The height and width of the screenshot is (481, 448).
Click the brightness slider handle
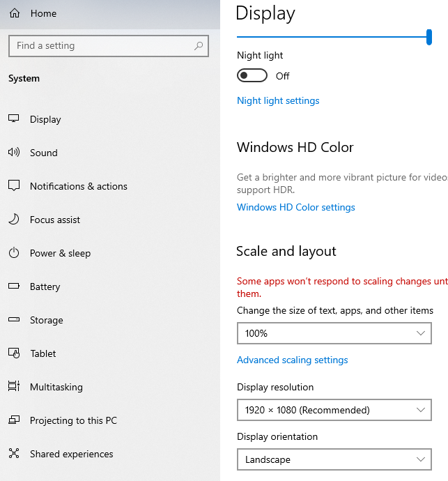coord(429,37)
